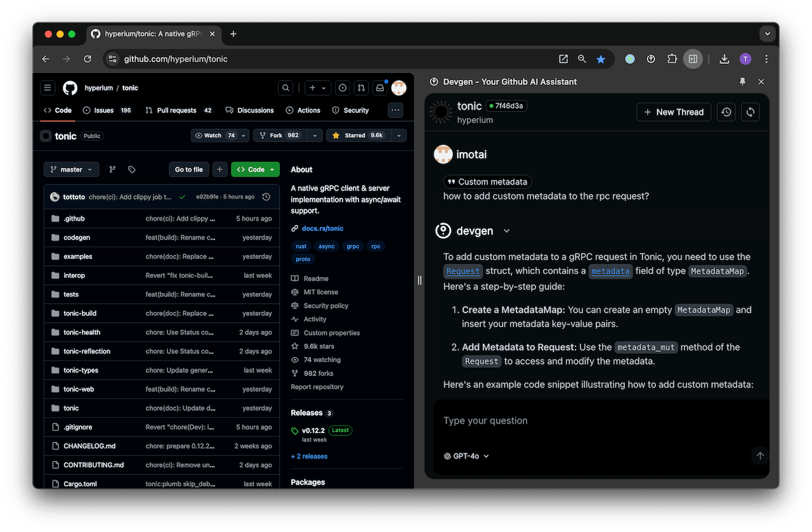Reload the page

[x=88, y=59]
